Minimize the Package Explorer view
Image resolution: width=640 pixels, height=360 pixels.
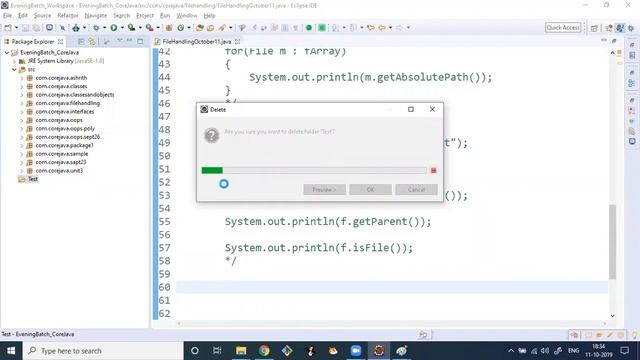tap(130, 41)
